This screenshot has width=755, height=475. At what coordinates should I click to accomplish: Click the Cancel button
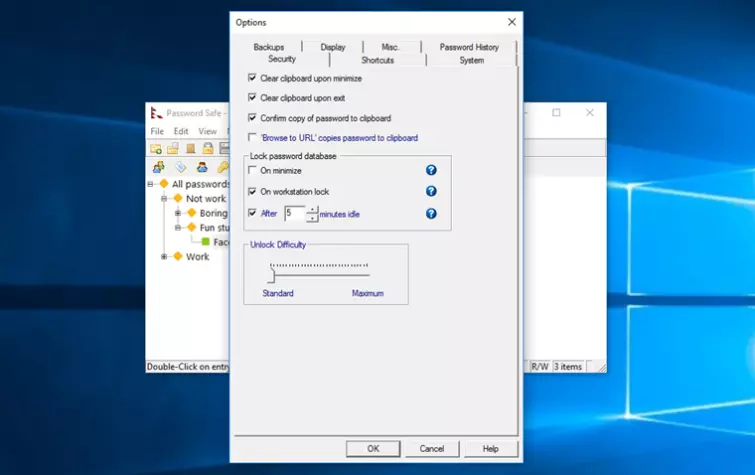431,449
